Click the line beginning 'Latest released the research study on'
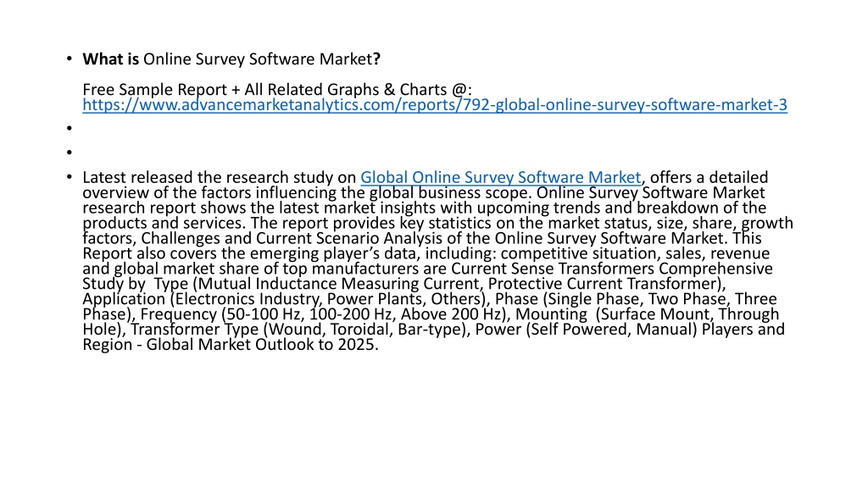The width and height of the screenshot is (868, 488). 426,178
